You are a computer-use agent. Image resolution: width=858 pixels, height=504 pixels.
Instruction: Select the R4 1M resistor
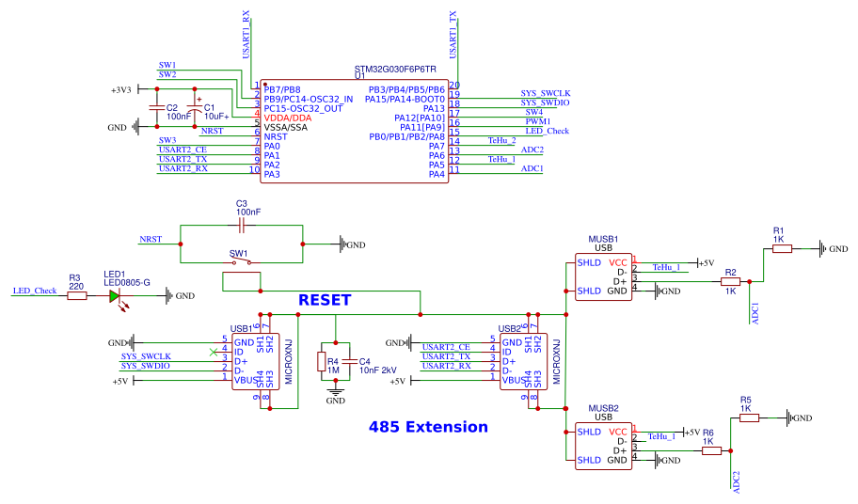pyautogui.click(x=322, y=362)
